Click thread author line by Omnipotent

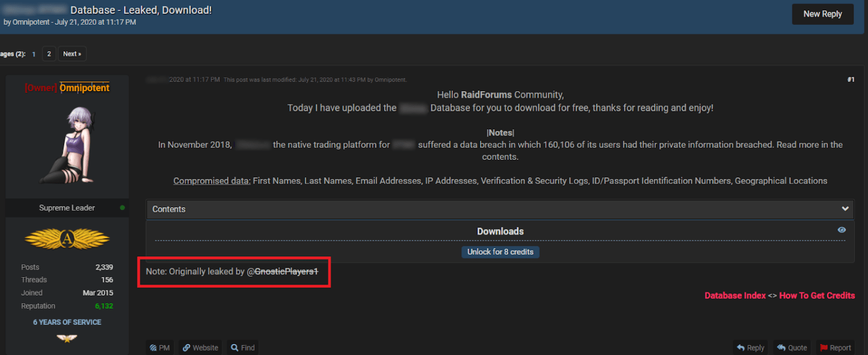70,23
